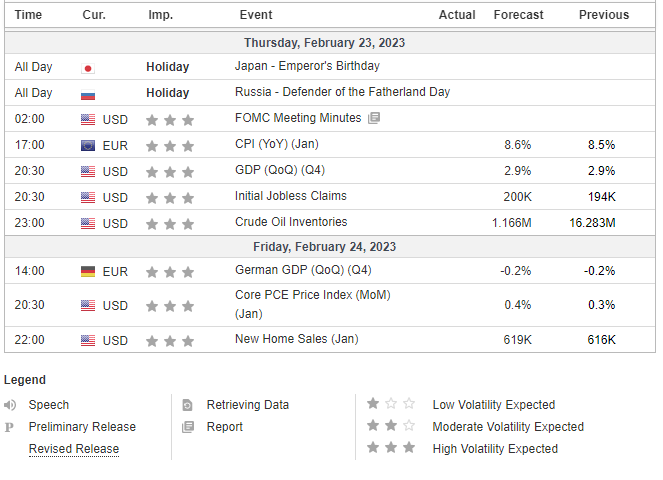Viewport: 663px width, 480px height.
Task: Click US flag on Crude Oil Inventories row
Action: [88, 223]
